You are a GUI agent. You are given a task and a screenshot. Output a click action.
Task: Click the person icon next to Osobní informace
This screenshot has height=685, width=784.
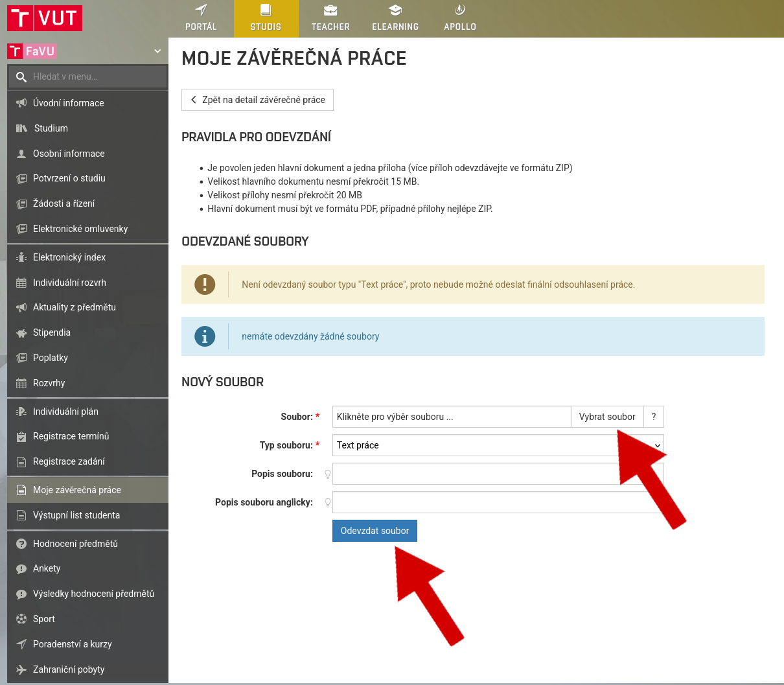coord(21,154)
